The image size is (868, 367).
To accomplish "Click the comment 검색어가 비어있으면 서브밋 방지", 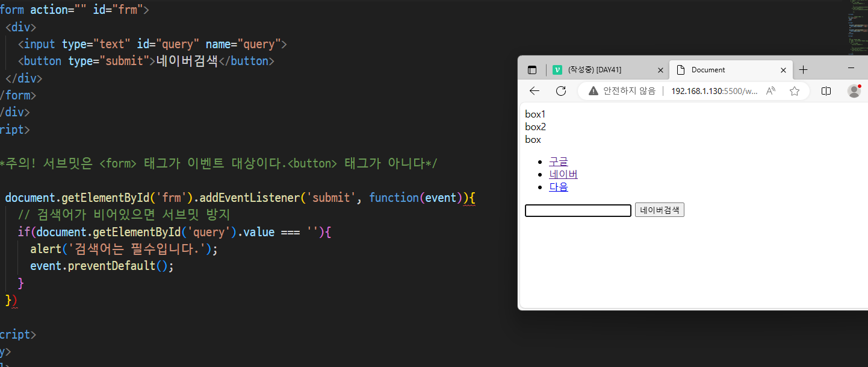I will click(124, 215).
